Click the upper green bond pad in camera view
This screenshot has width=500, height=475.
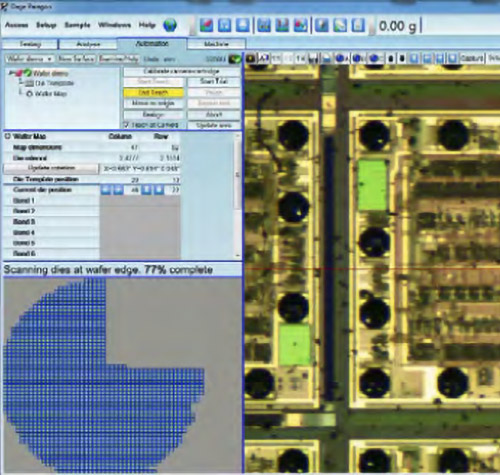[373, 185]
